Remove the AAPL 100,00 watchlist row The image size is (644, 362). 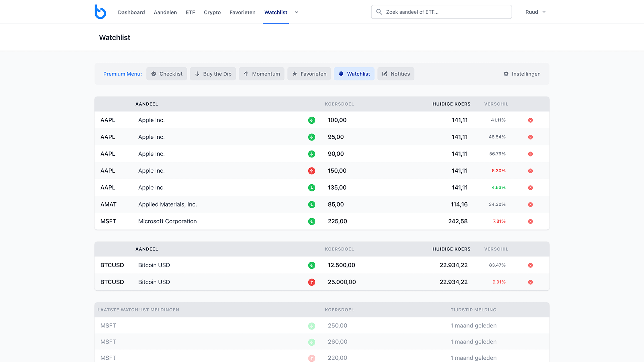click(x=530, y=120)
